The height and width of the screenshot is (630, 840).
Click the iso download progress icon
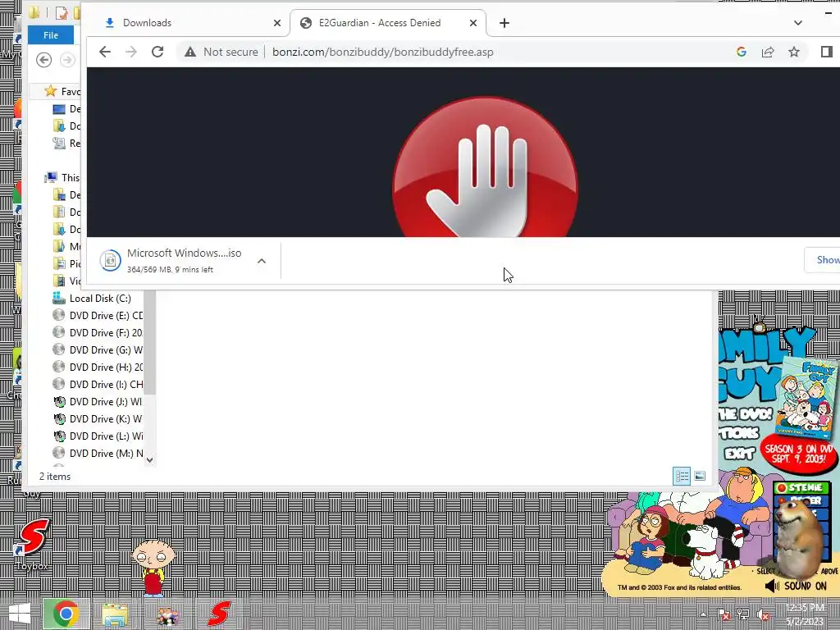[x=111, y=261]
